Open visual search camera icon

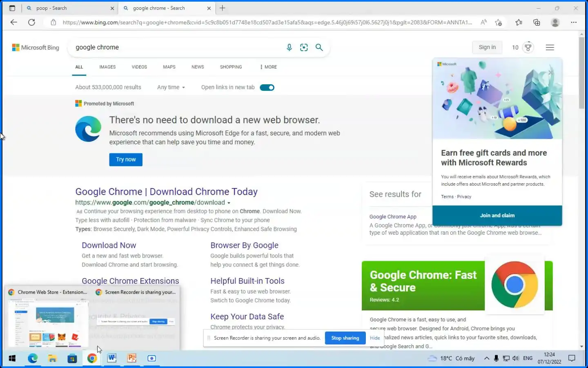pyautogui.click(x=304, y=47)
